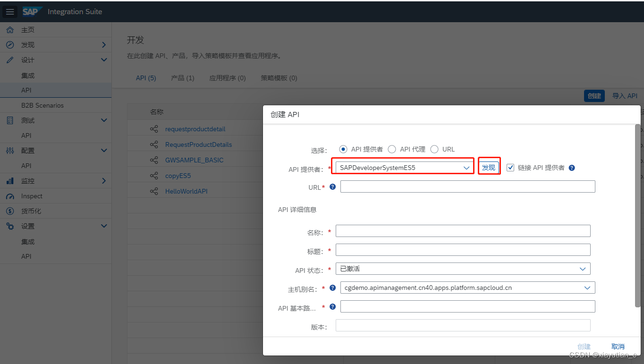Open API under the 设置 section
This screenshot has height=364, width=644.
26,256
